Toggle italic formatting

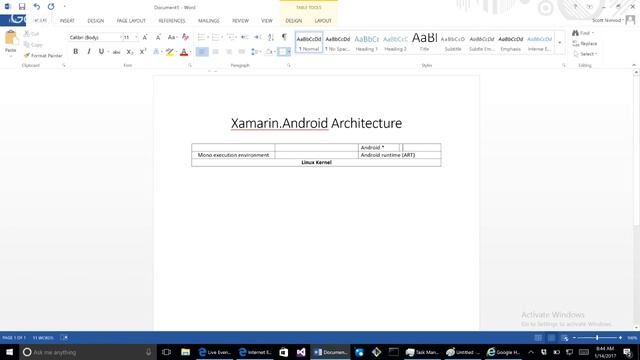[x=89, y=52]
